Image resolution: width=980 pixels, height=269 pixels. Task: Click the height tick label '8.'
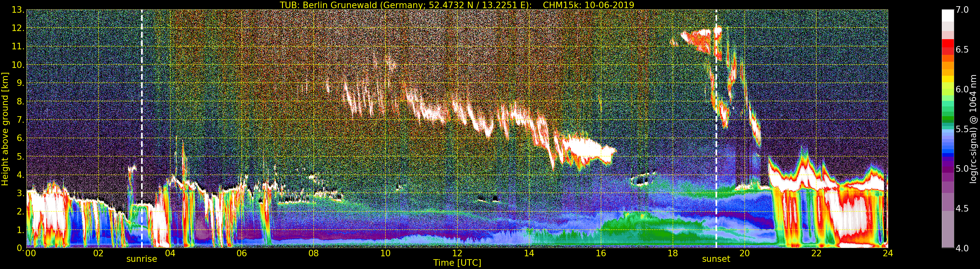(20, 101)
